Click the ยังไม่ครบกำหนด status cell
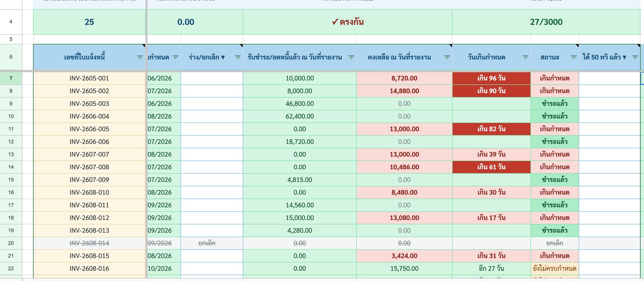 [555, 269]
